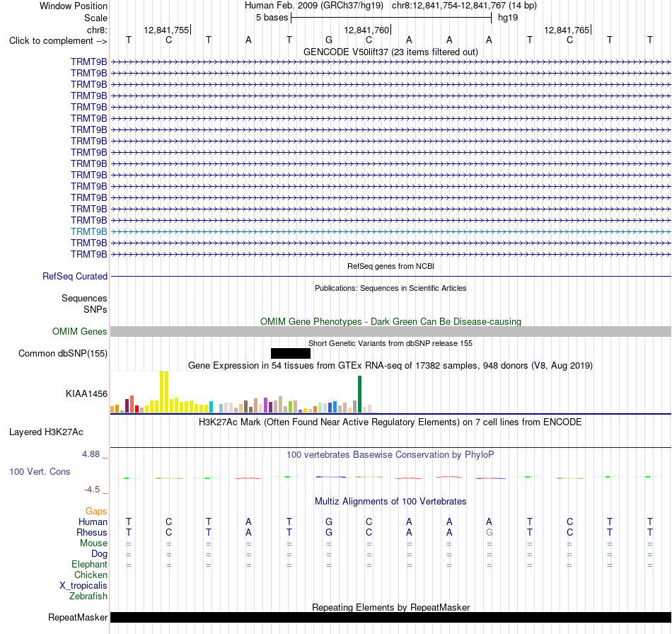Click the RefSeq Curated track label
Viewport: 672px width, 634px height.
[75, 277]
